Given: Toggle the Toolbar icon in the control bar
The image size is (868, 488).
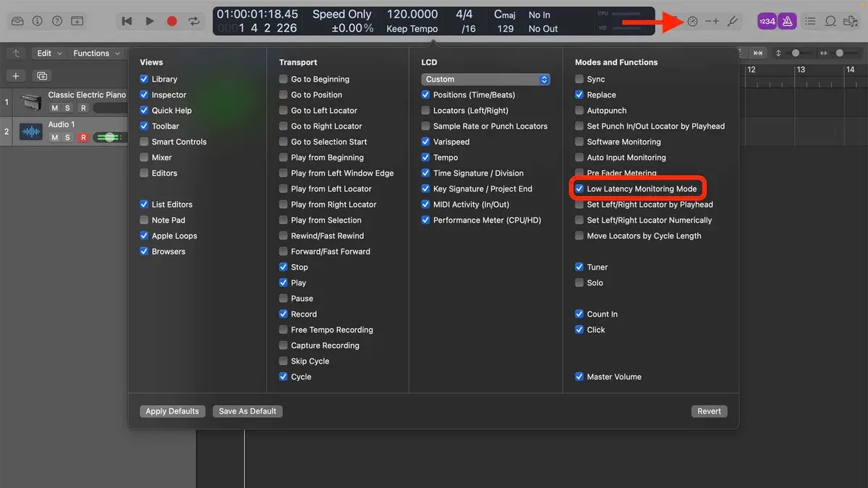Looking at the screenshot, I should pyautogui.click(x=77, y=21).
